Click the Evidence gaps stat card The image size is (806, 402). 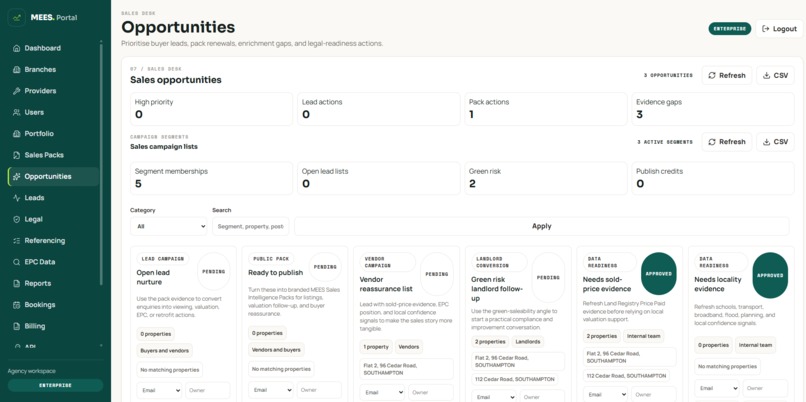[x=712, y=109]
